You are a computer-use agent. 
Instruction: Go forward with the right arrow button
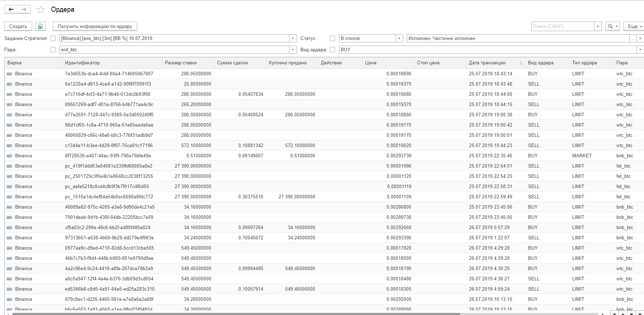click(24, 10)
